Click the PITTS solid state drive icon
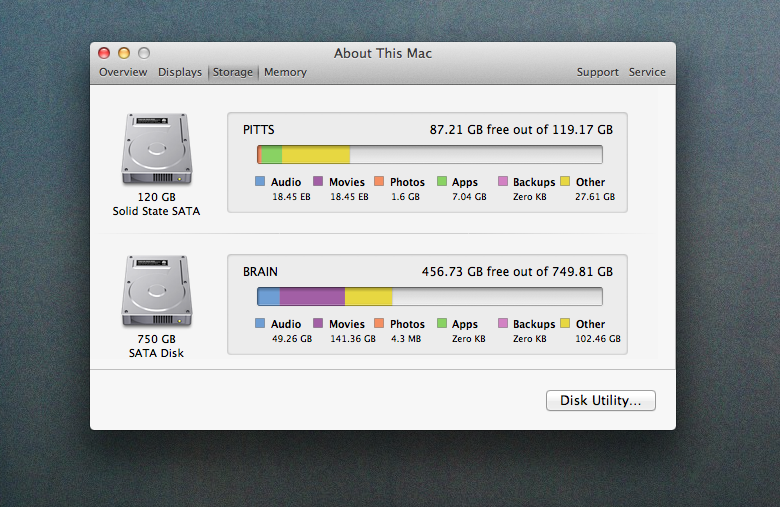Screen dimensions: 780x507 (157, 149)
